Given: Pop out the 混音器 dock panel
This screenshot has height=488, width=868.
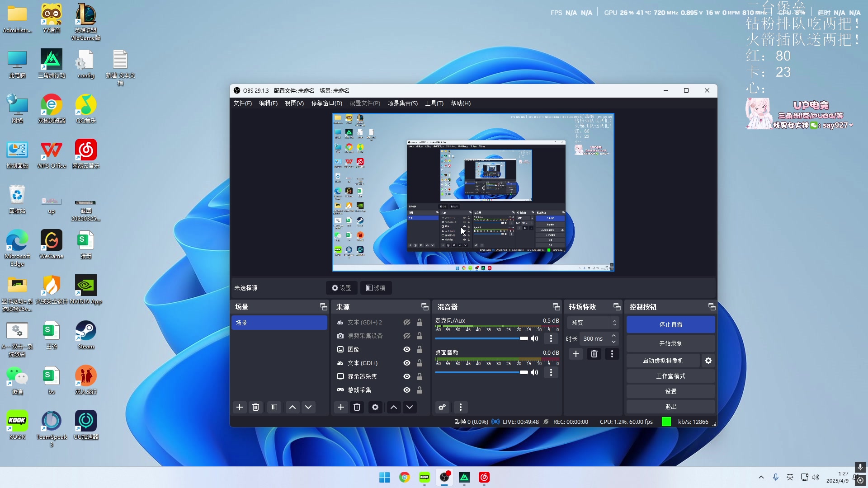Looking at the screenshot, I should [x=557, y=307].
